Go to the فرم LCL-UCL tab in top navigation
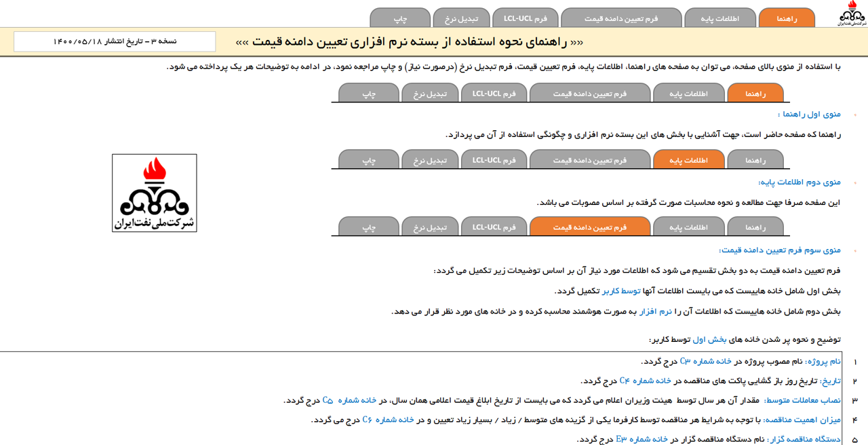The height and width of the screenshot is (445, 868). click(x=526, y=18)
